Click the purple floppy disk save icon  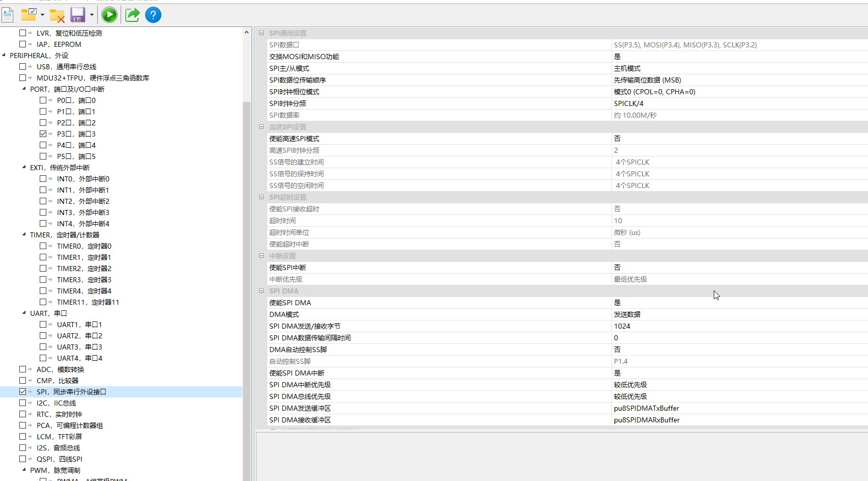77,15
